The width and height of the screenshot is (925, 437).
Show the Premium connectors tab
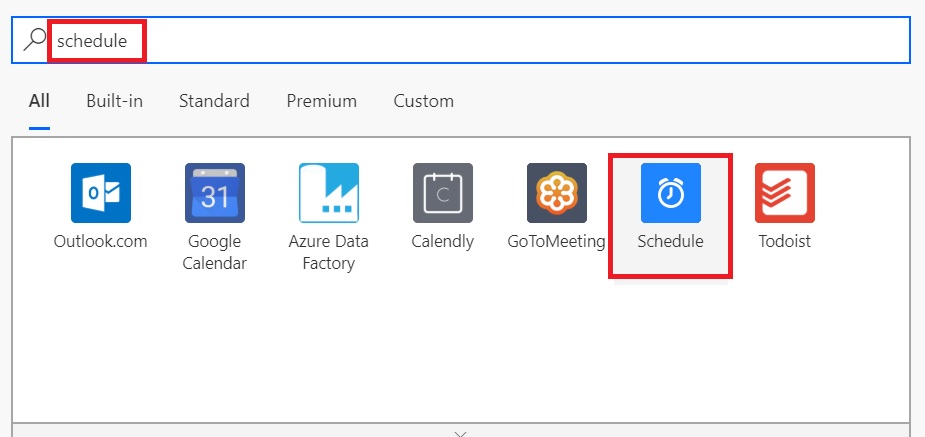point(322,101)
